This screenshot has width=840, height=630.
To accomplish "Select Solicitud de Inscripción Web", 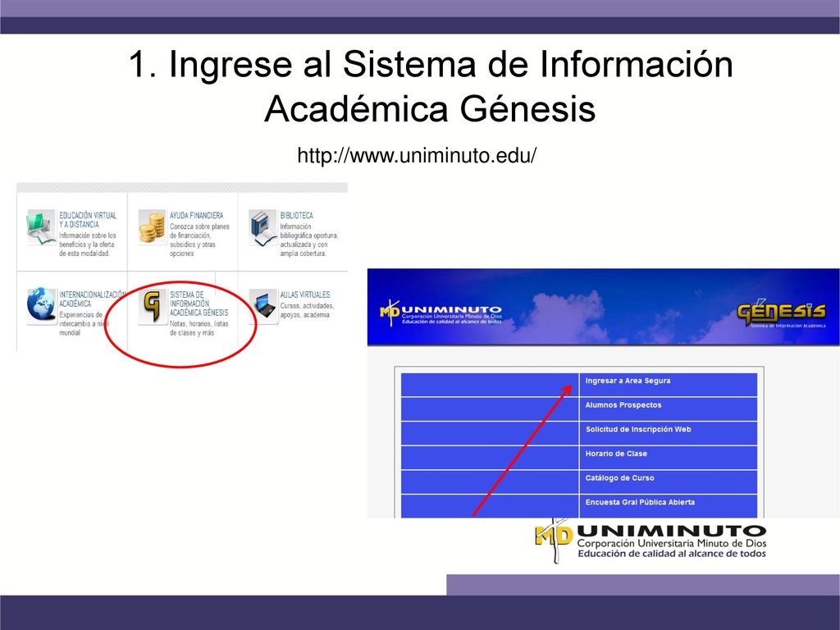I will [638, 430].
